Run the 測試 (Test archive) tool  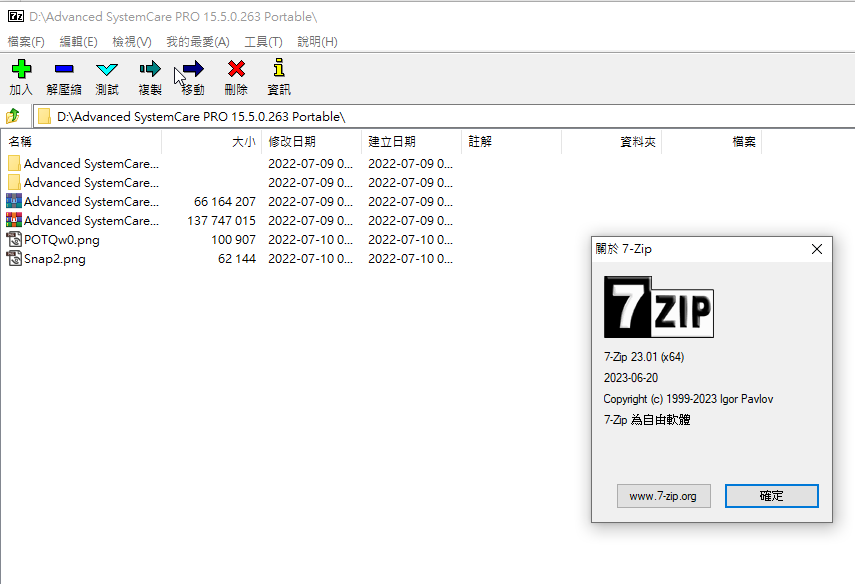(x=106, y=76)
